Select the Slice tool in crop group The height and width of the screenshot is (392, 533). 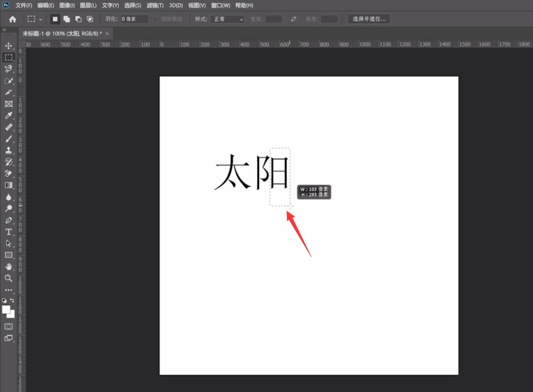click(x=8, y=92)
